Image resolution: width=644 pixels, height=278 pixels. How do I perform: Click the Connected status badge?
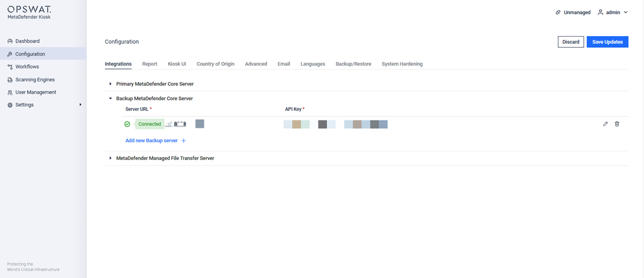tap(149, 124)
